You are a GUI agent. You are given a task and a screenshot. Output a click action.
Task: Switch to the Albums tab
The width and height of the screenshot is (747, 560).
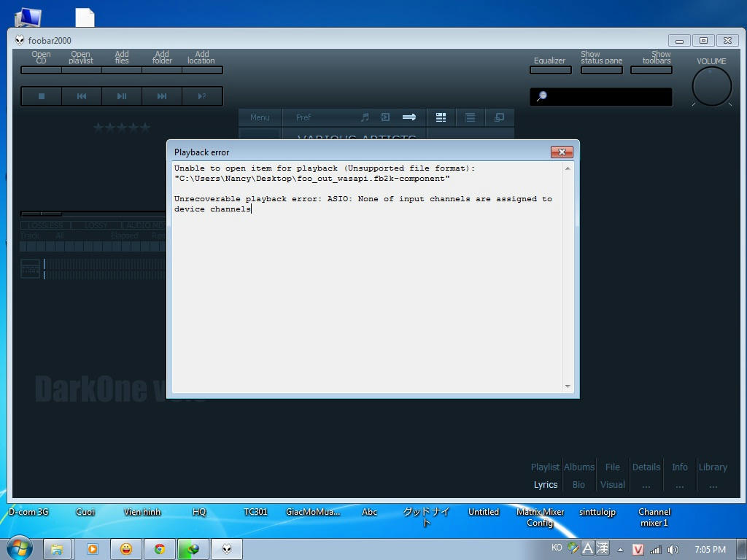pyautogui.click(x=579, y=467)
